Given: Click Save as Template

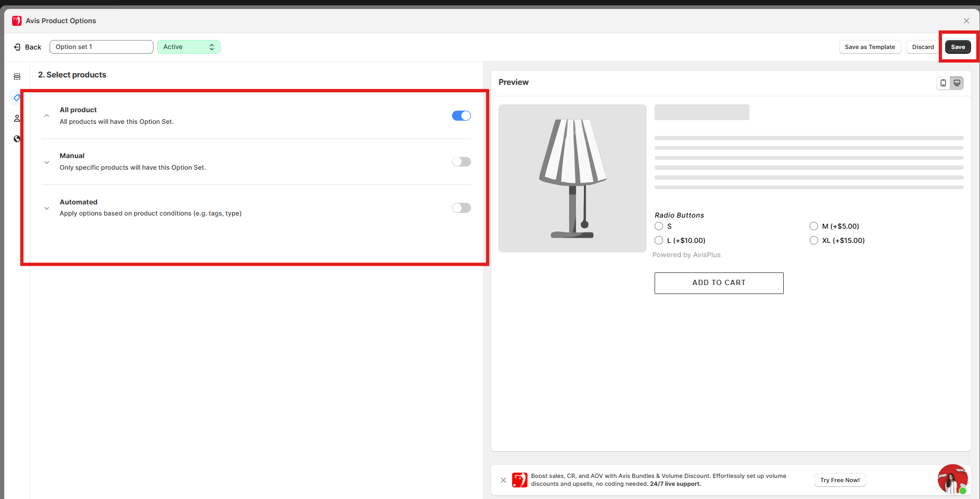Looking at the screenshot, I should 870,47.
